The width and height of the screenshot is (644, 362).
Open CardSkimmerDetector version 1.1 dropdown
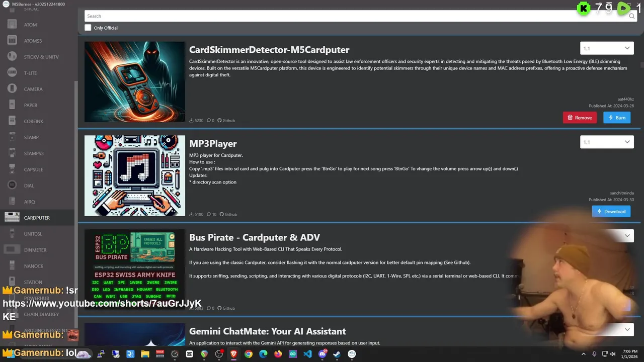(x=607, y=48)
